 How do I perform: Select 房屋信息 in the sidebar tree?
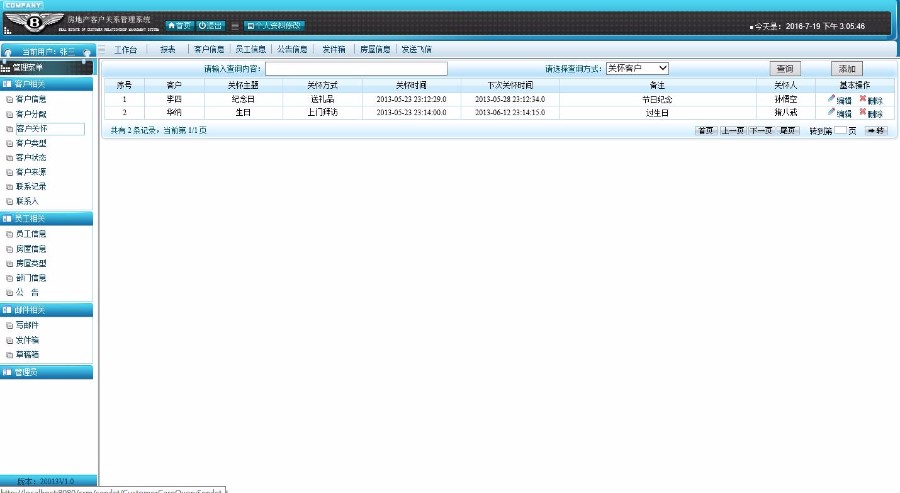pos(31,249)
